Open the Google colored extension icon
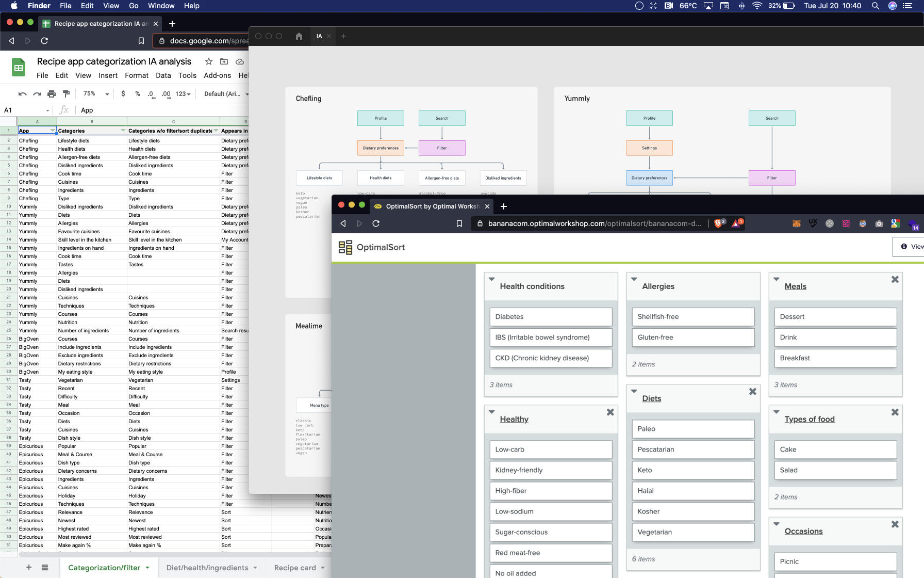Screen dimensions: 924x578 (896, 223)
